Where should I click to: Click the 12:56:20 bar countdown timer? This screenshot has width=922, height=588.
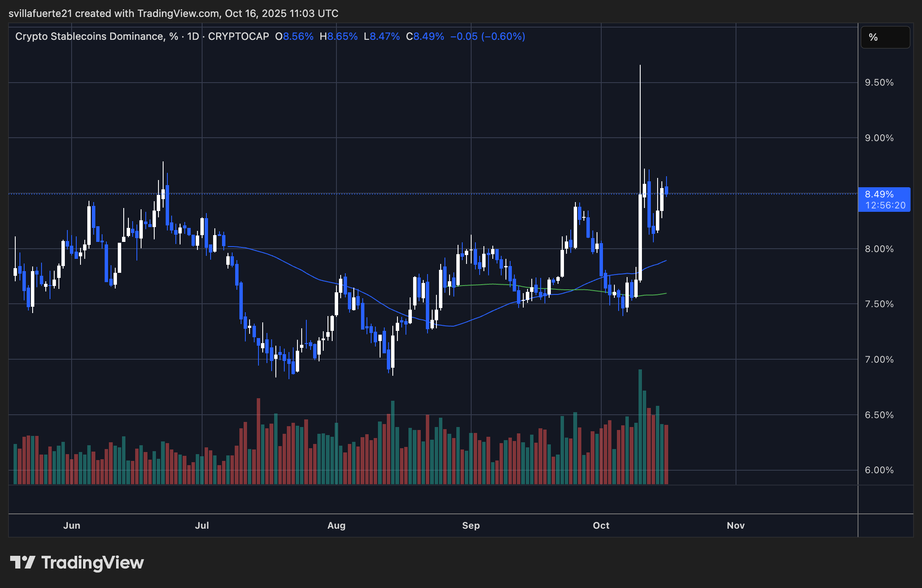tap(885, 205)
